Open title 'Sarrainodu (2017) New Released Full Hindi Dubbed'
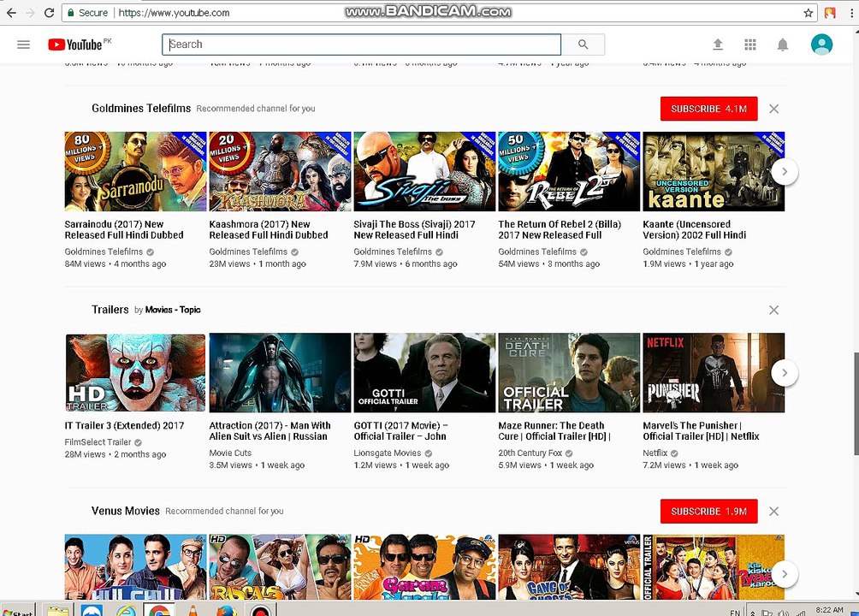Viewport: 859px width, 616px height. pyautogui.click(x=124, y=229)
